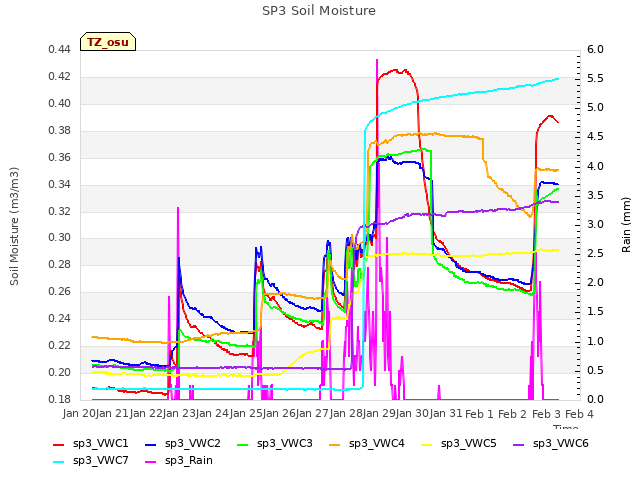Click the Jan 30 x-axis tick label
Image resolution: width=640 pixels, height=480 pixels.
point(413,414)
